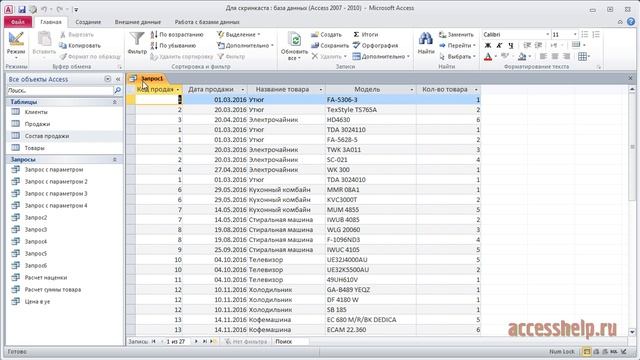Screen dimensions: 640x360
Task: Sort records По возрастанию
Action: 177,35
